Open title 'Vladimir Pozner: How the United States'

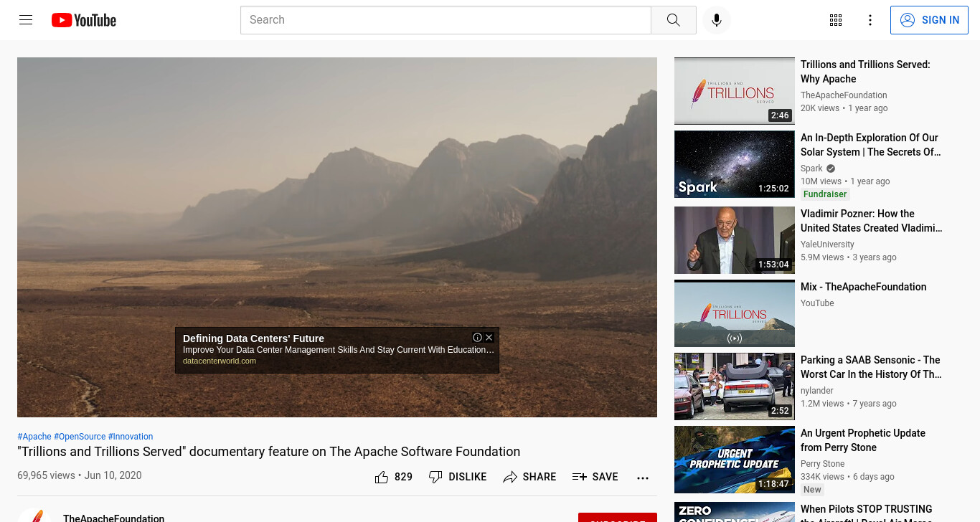871,221
